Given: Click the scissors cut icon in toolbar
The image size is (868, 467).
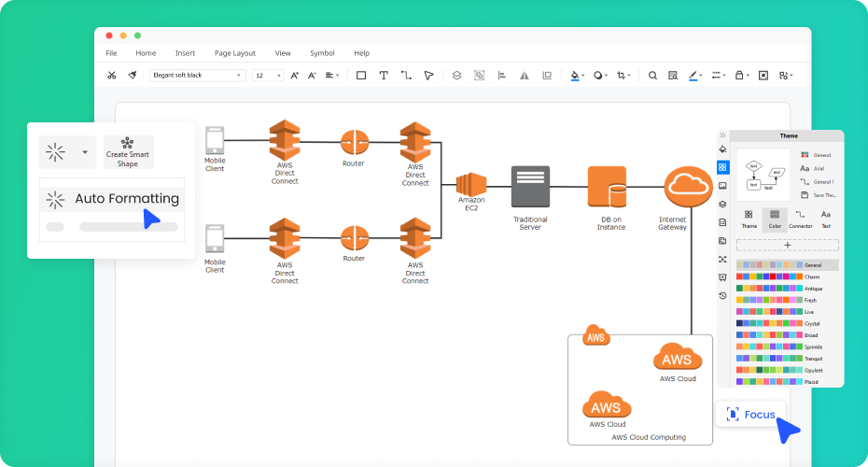Looking at the screenshot, I should (112, 76).
